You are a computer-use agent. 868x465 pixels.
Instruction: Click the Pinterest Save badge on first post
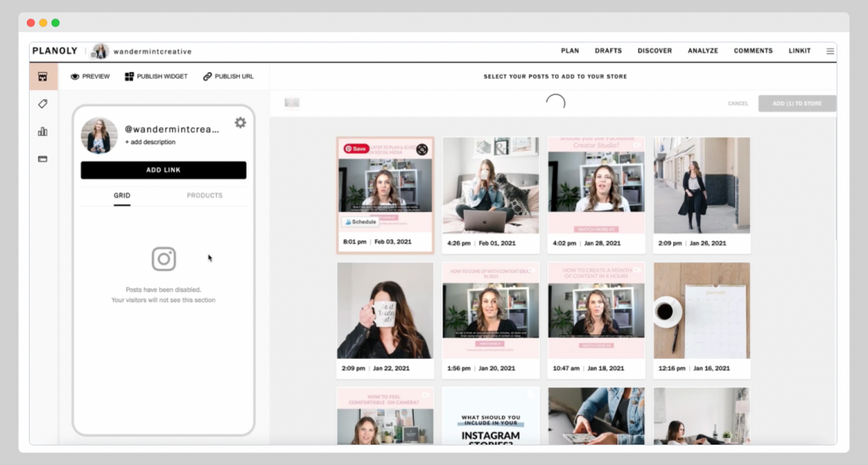356,148
